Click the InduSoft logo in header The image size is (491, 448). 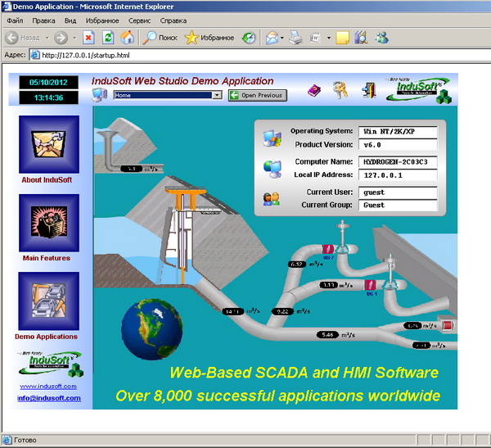pos(419,91)
